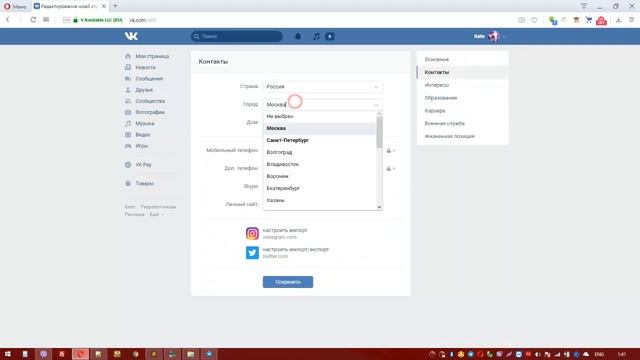Screen dimensions: 640x360
Task: Open privacy lock for Доп. телефон
Action: 391,169
